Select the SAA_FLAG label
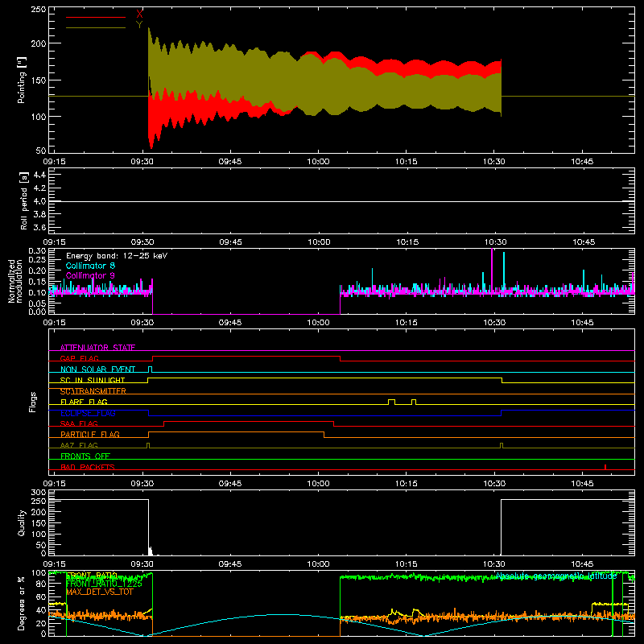The image size is (644, 644). 79,423
